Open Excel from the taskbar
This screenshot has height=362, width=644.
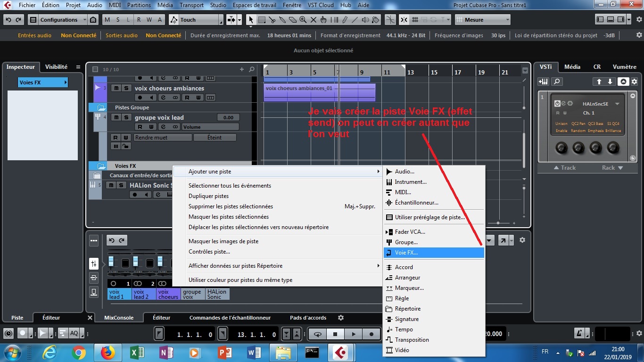click(x=137, y=352)
